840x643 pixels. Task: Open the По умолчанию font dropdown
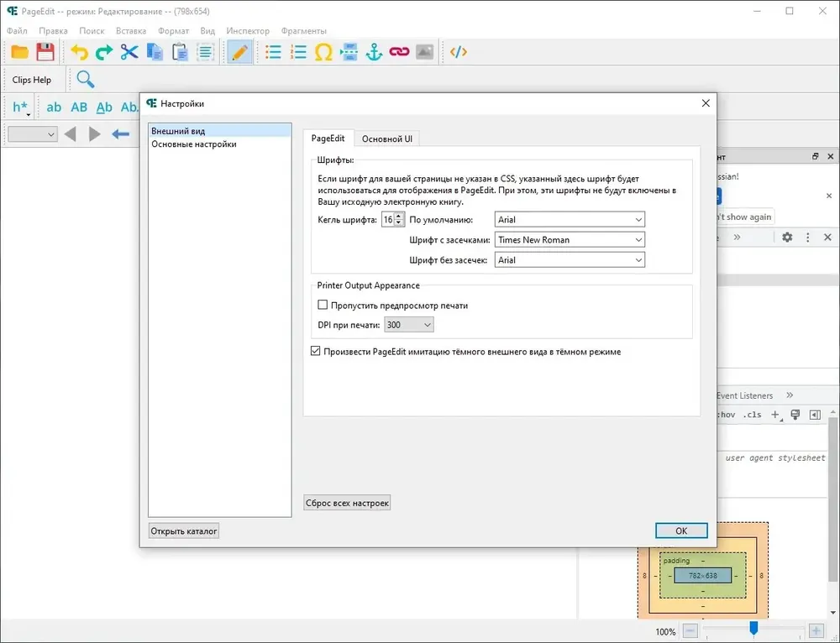point(570,219)
